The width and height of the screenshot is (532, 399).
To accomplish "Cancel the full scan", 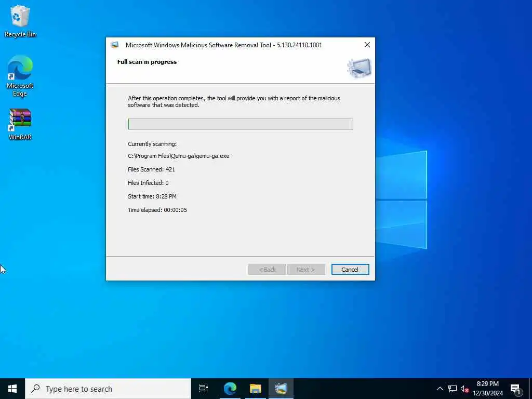I will click(x=350, y=270).
